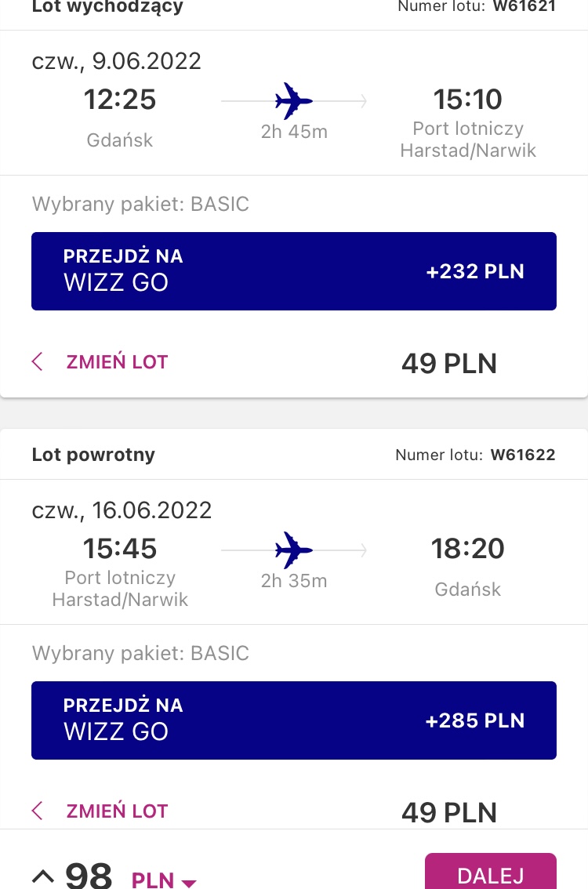Tap the back chevron beside return ZMIEŃ LOT
Viewport: 588px width, 889px height.
[x=38, y=810]
